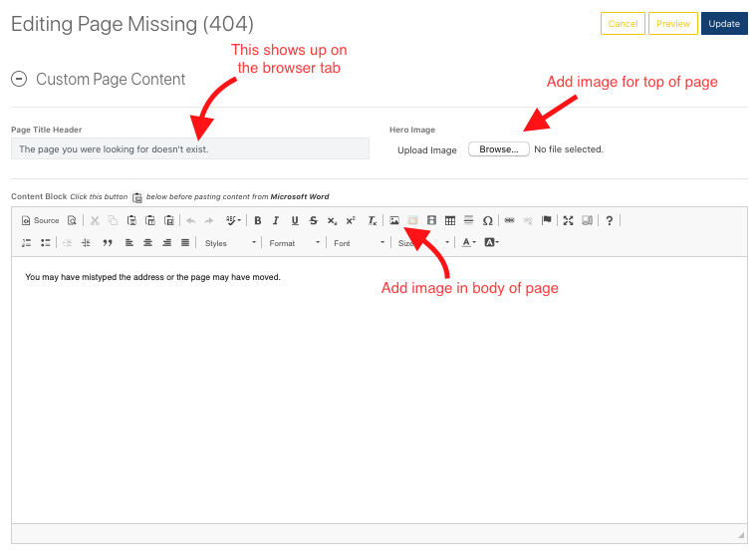Toggle underline formatting
Viewport: 756px width, 560px height.
coord(295,220)
